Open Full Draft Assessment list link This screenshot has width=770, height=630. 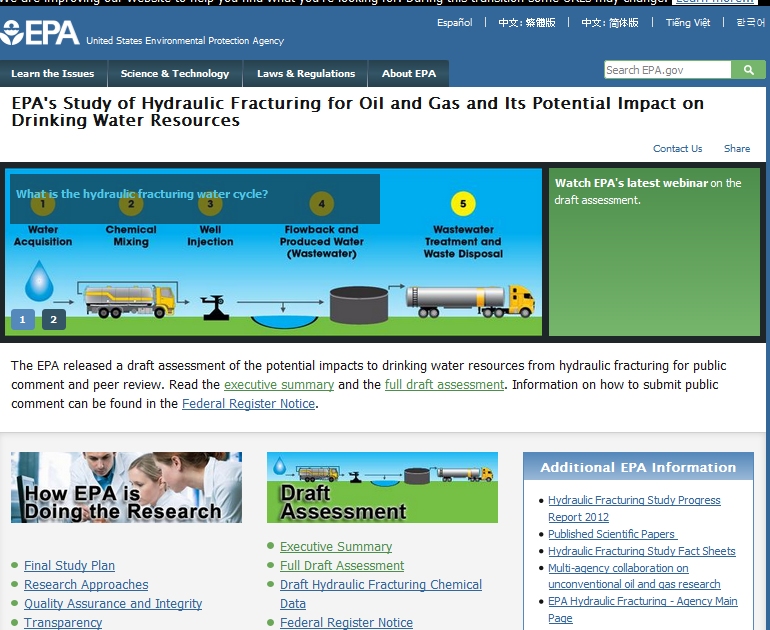[x=342, y=566]
